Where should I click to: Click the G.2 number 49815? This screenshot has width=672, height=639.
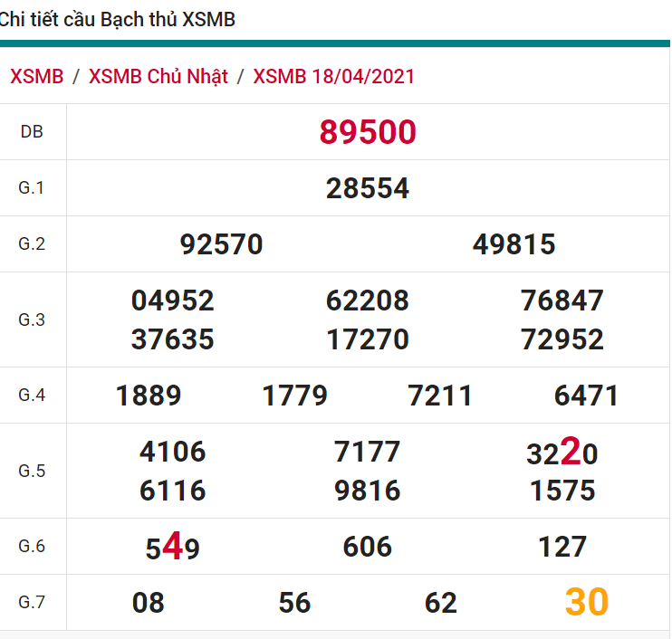tap(514, 244)
